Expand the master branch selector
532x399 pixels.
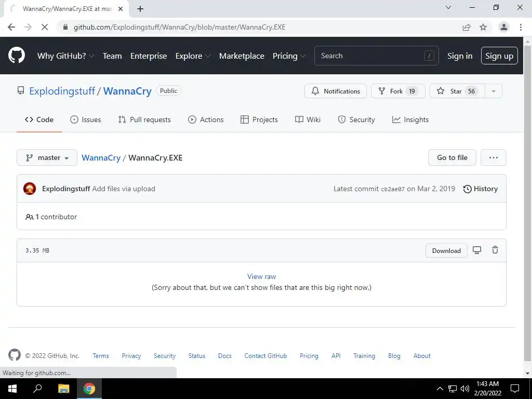pyautogui.click(x=47, y=158)
